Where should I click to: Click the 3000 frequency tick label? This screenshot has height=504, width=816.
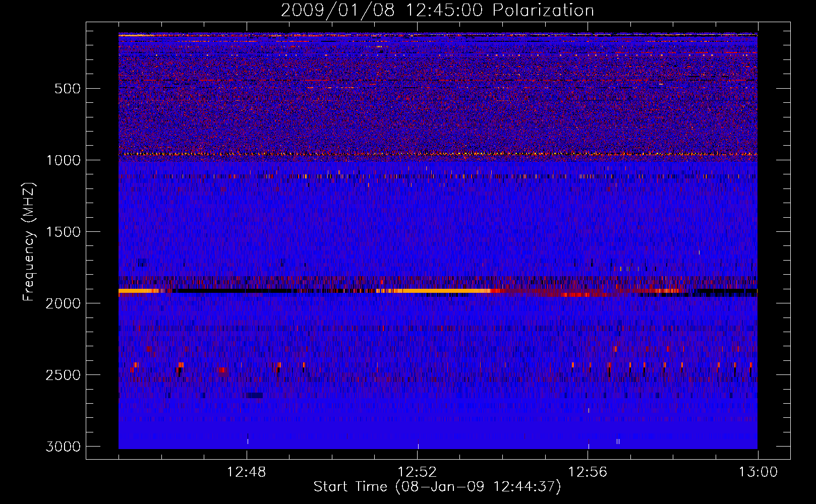pyautogui.click(x=64, y=447)
